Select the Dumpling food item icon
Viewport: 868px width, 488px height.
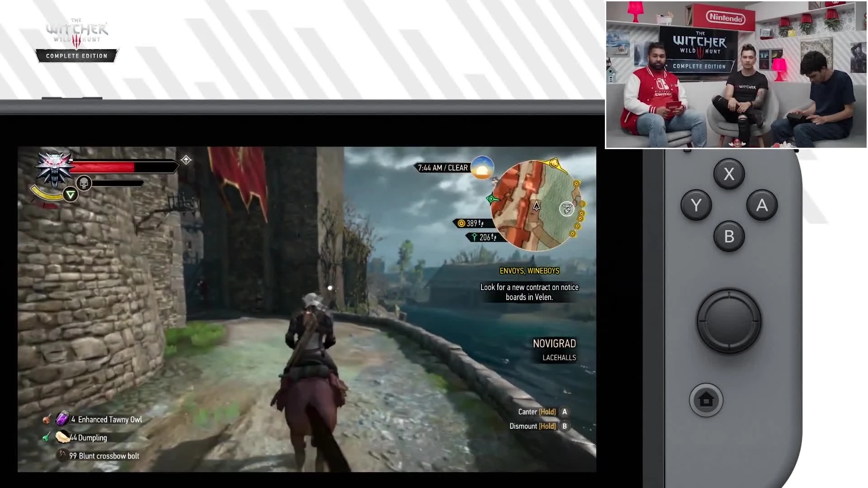[62, 437]
